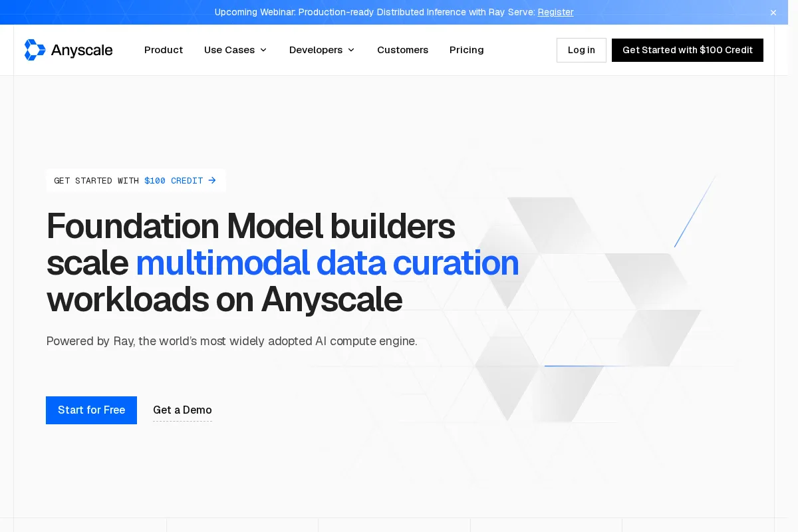Click Get Started with $100 Credit button

688,50
